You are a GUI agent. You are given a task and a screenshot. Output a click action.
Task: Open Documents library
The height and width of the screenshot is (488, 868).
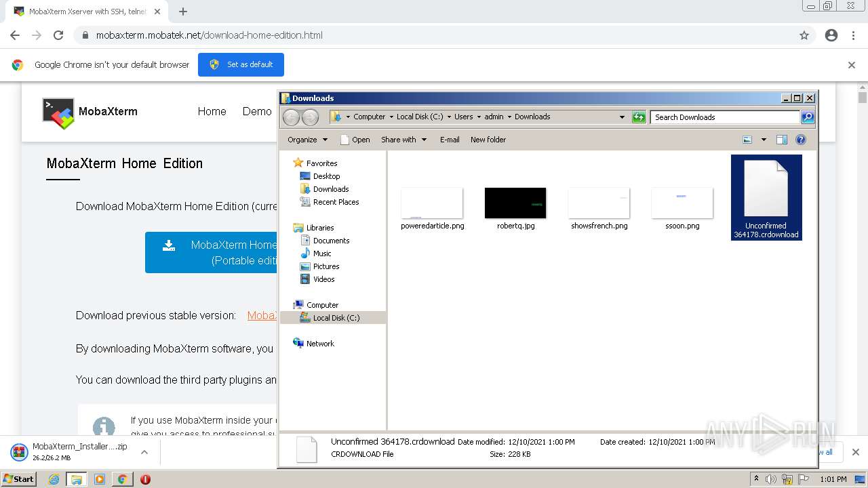pos(331,241)
